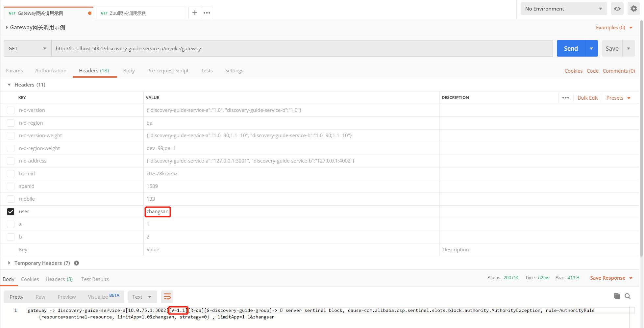Click the environment quick look eye icon

tap(617, 9)
